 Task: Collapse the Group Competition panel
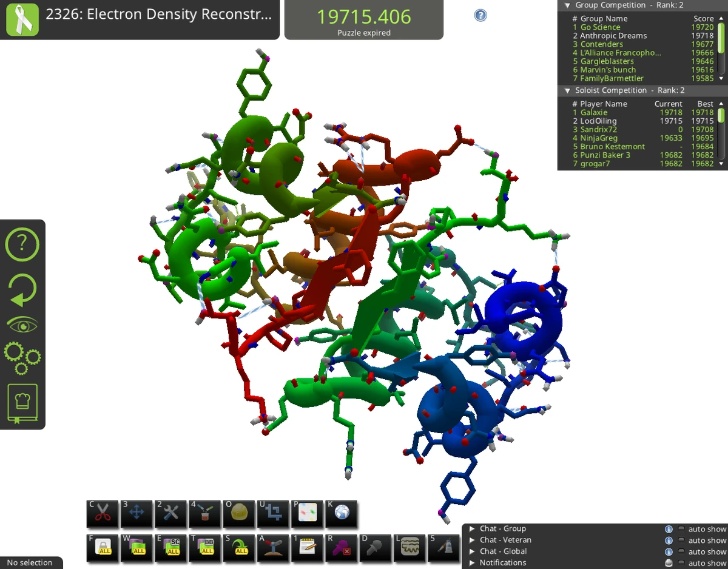coord(567,5)
